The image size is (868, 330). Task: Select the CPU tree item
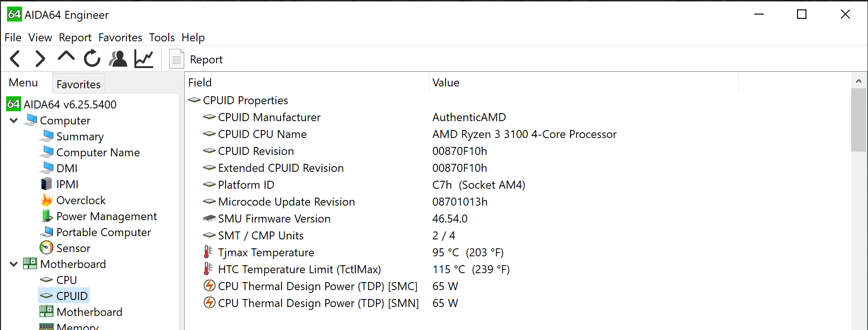[66, 280]
